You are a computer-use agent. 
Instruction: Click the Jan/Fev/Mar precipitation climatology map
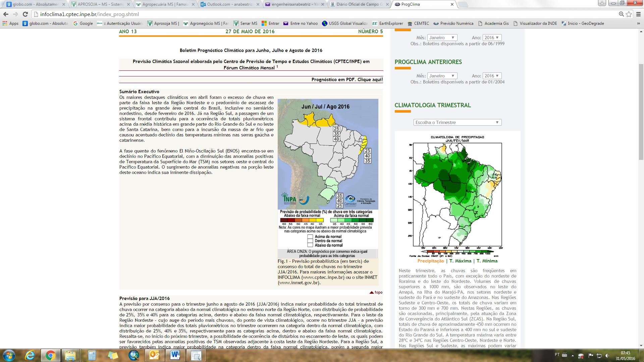click(458, 195)
